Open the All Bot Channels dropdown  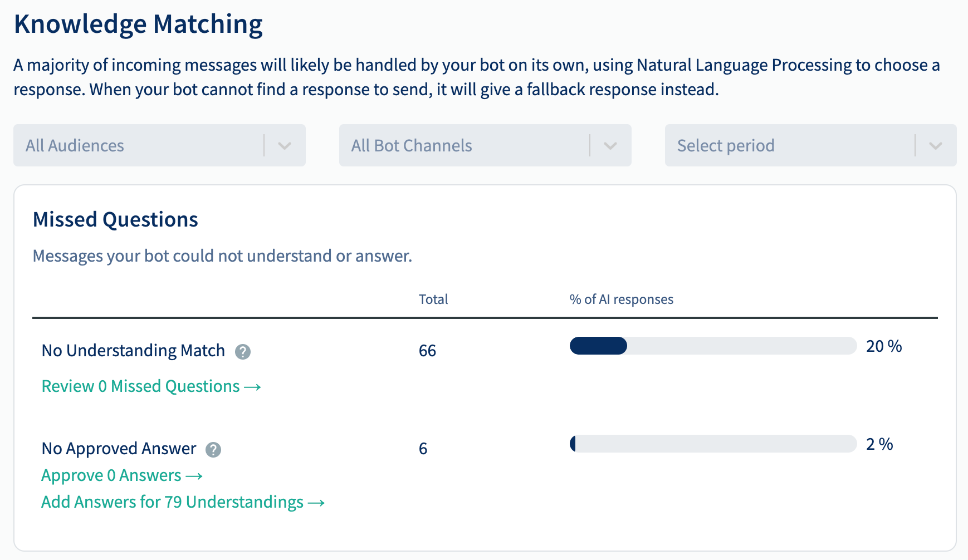click(x=485, y=145)
